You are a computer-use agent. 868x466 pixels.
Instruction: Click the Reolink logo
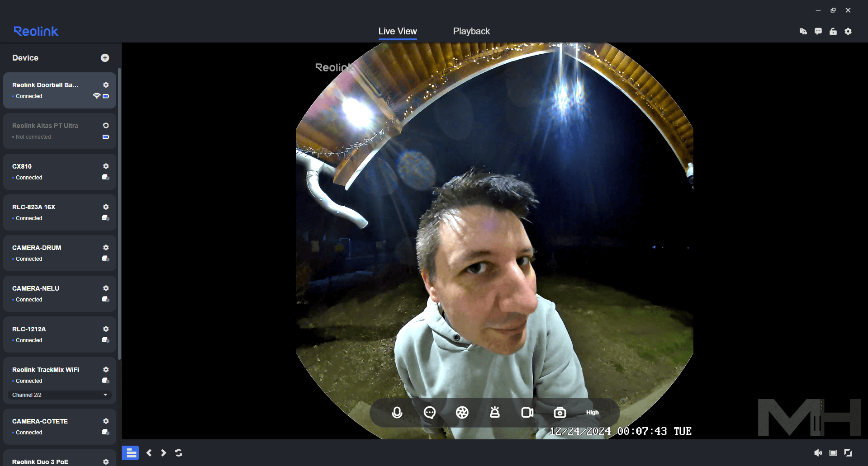coord(36,31)
